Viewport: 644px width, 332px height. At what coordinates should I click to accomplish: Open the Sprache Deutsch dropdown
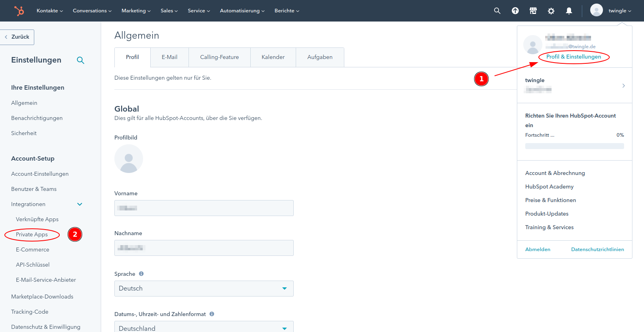coord(204,289)
